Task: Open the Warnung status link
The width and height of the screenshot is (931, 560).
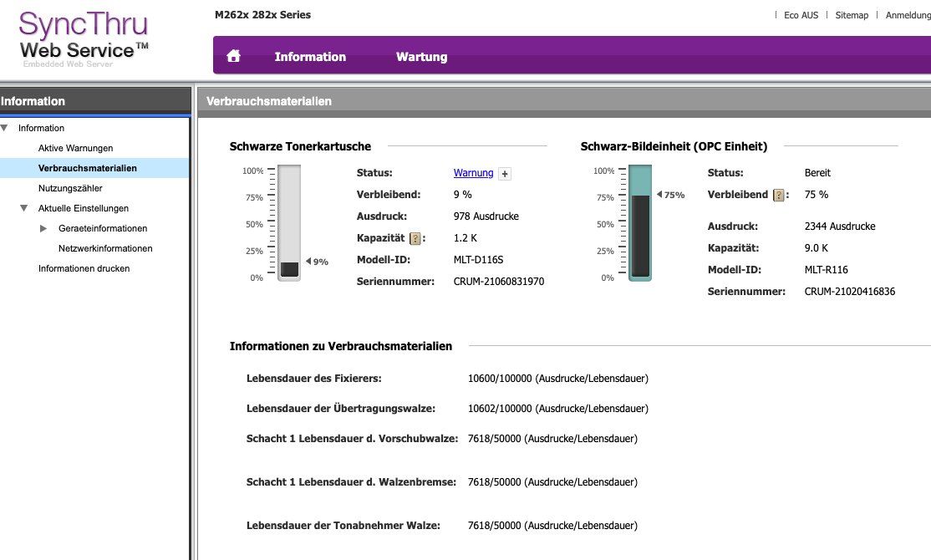Action: click(473, 173)
